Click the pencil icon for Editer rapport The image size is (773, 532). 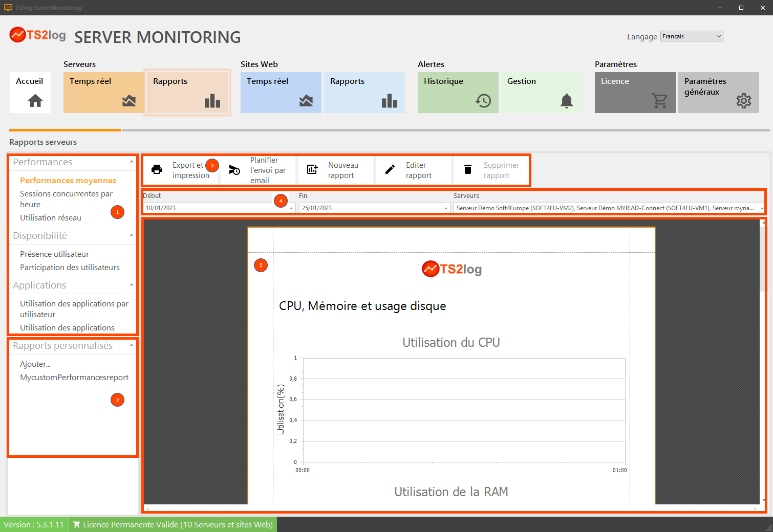(x=390, y=169)
